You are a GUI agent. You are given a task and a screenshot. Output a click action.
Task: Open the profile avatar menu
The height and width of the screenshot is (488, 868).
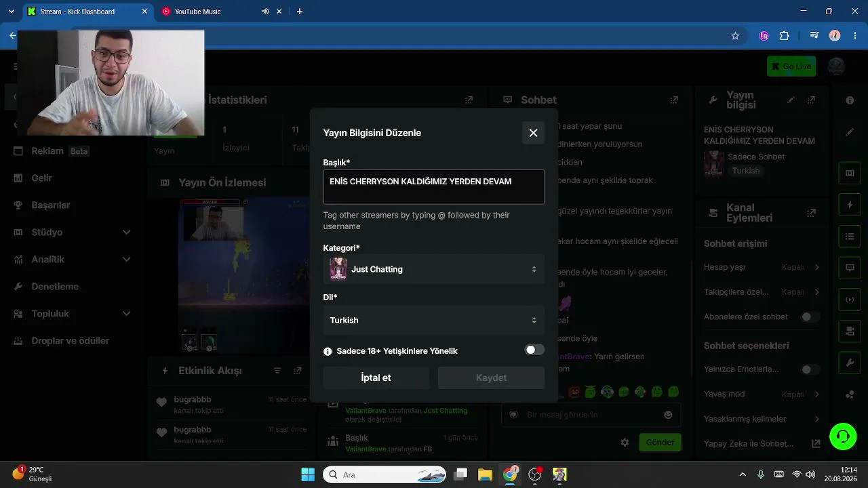(836, 66)
